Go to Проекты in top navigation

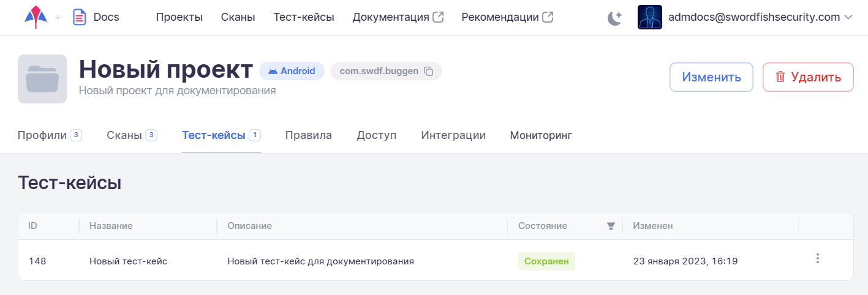click(179, 17)
